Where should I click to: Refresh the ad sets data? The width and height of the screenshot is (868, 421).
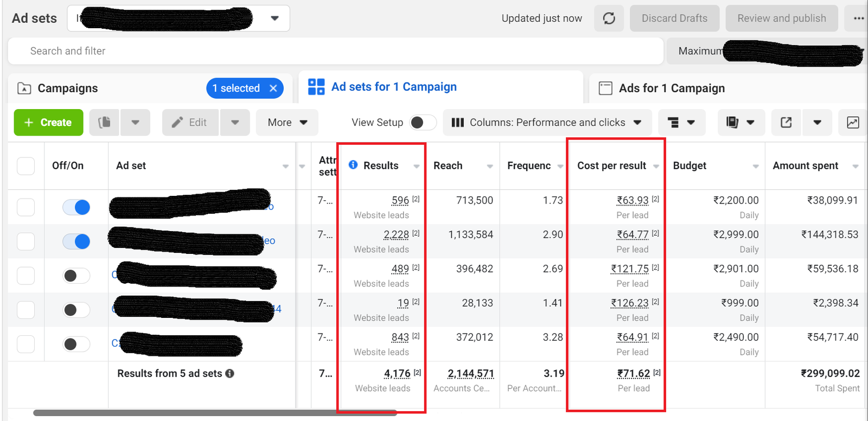[x=609, y=18]
